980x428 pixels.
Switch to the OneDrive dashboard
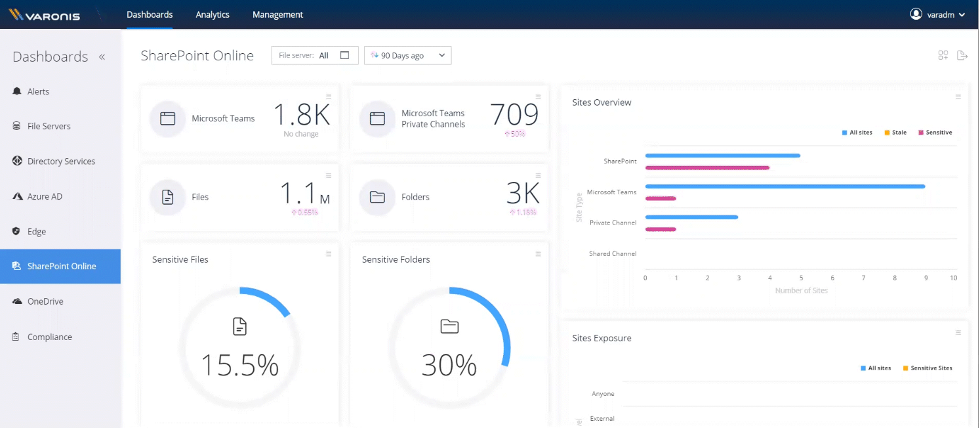pyautogui.click(x=45, y=301)
